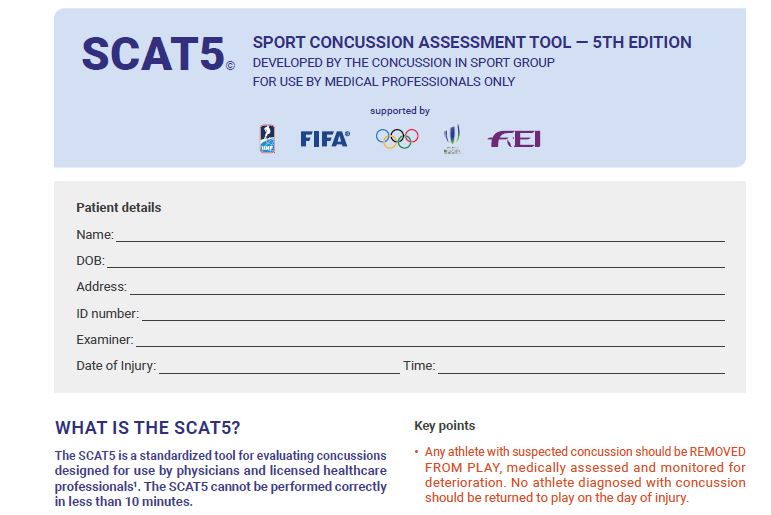Click the Address input line
771x515 pixels.
click(x=427, y=288)
